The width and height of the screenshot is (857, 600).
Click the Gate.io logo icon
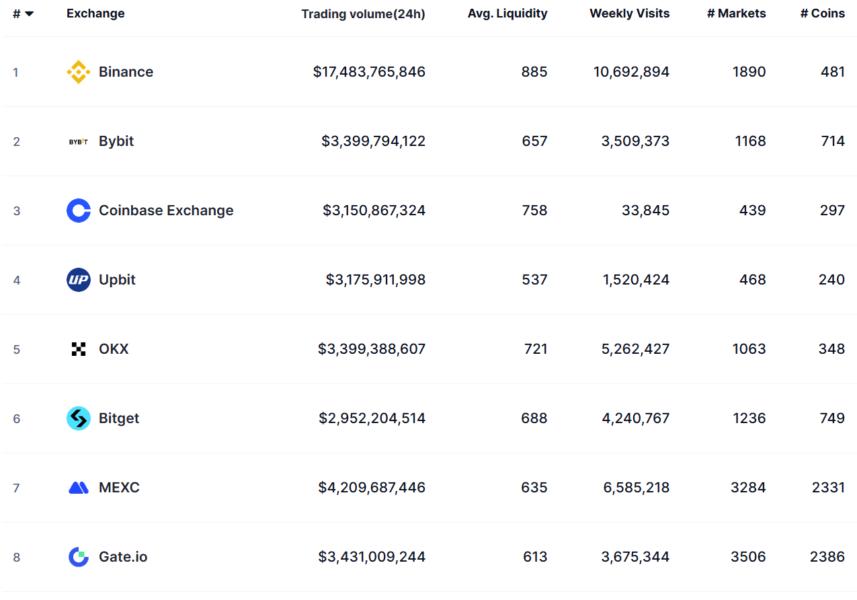pos(78,557)
